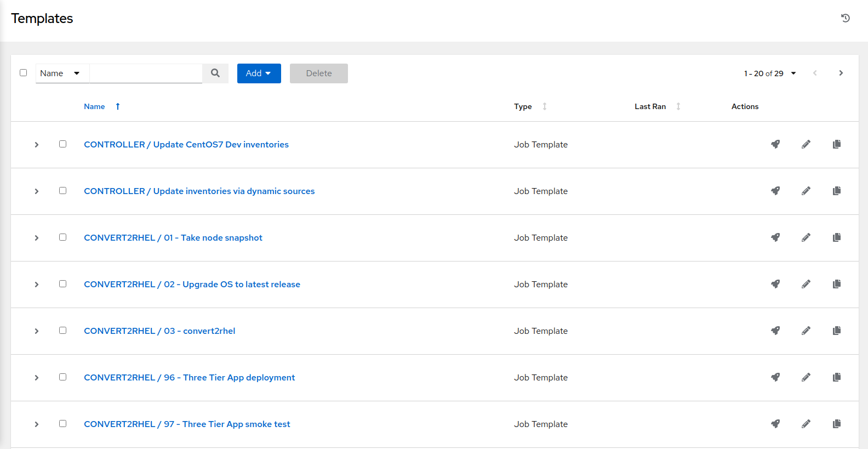Check 01 - Take node snapshot row
Image resolution: width=868 pixels, height=449 pixels.
pos(62,237)
